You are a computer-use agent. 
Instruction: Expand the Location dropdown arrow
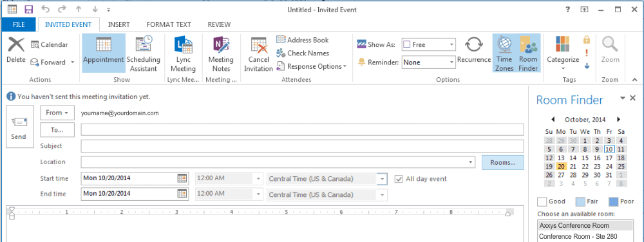470,162
